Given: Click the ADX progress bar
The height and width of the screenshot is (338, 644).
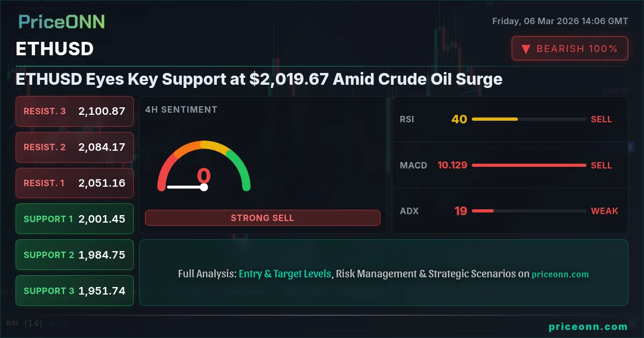Looking at the screenshot, I should point(482,211).
